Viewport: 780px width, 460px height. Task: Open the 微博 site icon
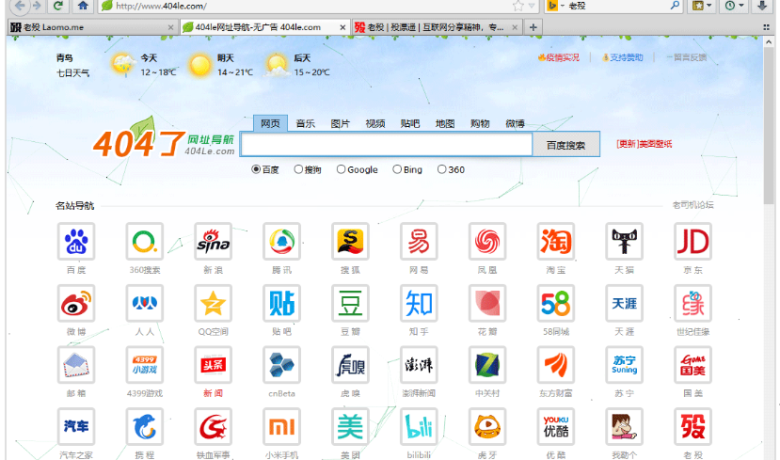[76, 303]
